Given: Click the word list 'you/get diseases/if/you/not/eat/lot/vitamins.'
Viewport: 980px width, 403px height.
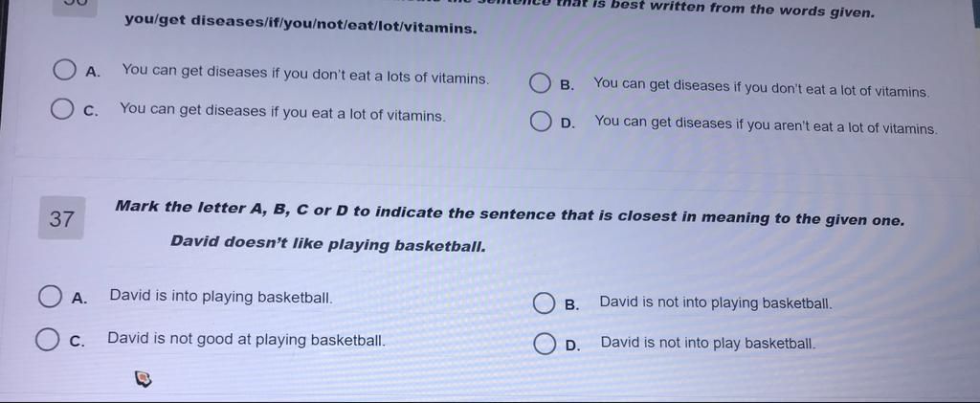Looking at the screenshot, I should 300,24.
